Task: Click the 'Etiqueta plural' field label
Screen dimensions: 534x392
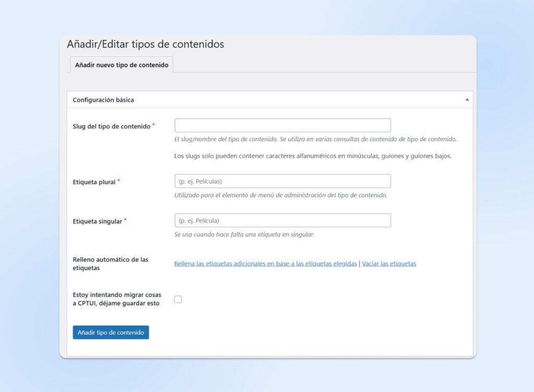Action: [x=94, y=182]
